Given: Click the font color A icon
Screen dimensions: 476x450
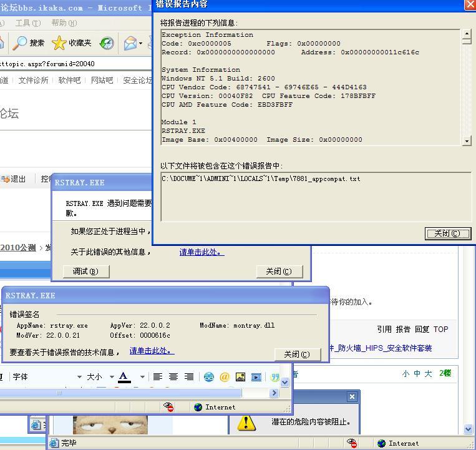Looking at the screenshot, I should coord(124,377).
